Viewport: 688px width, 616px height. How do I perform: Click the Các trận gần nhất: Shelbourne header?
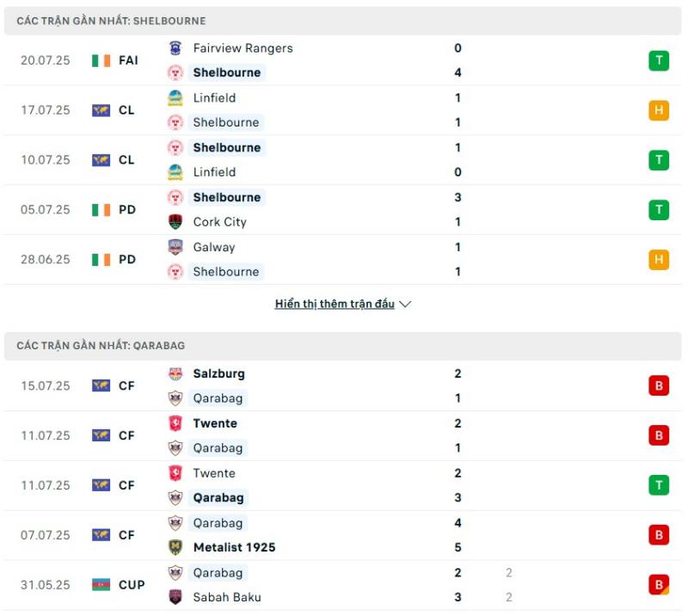[x=342, y=21]
